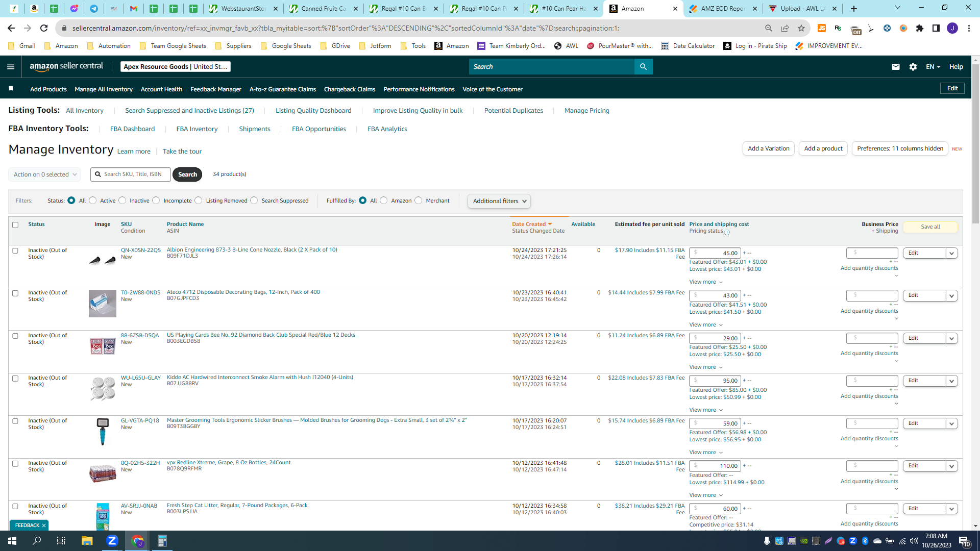Viewport: 980px width, 551px height.
Task: Open the FBA Dashboard tool tab
Action: [133, 129]
